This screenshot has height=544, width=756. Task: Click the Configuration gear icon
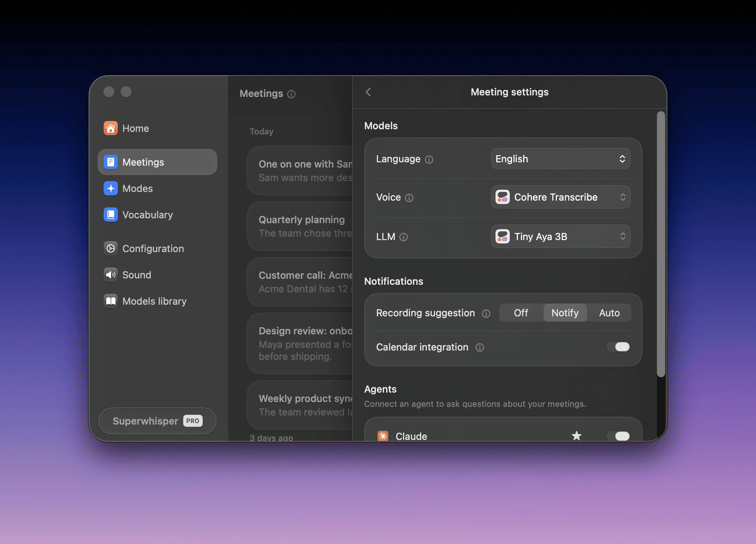[x=111, y=249]
